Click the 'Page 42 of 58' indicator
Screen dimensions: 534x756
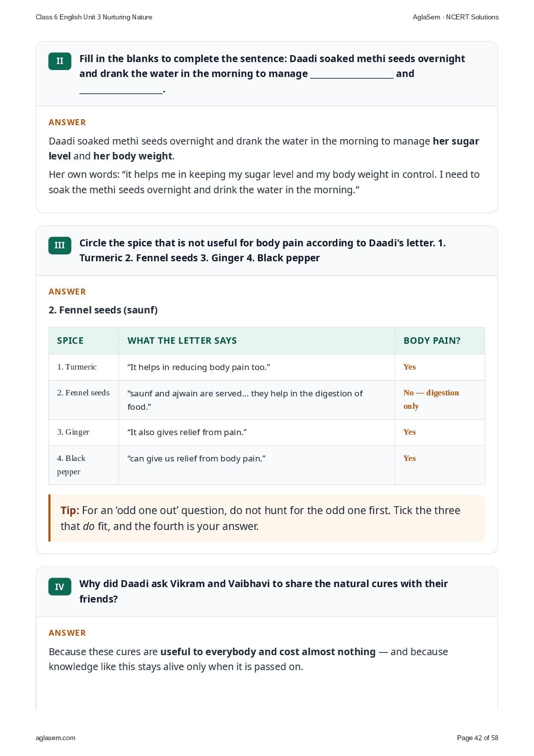pos(477,738)
